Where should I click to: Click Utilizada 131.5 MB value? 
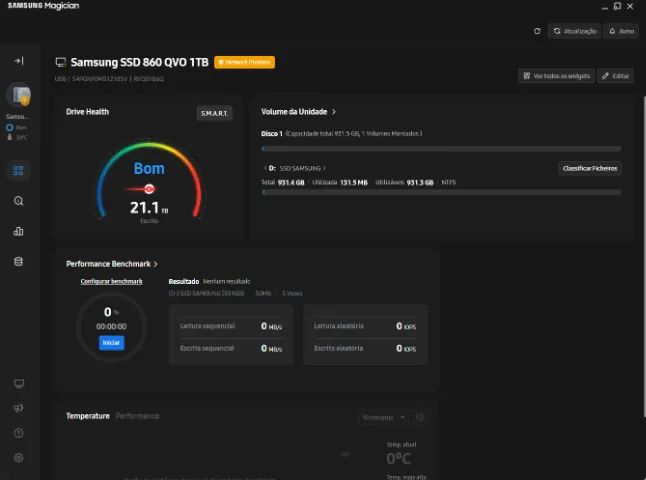[x=353, y=183]
